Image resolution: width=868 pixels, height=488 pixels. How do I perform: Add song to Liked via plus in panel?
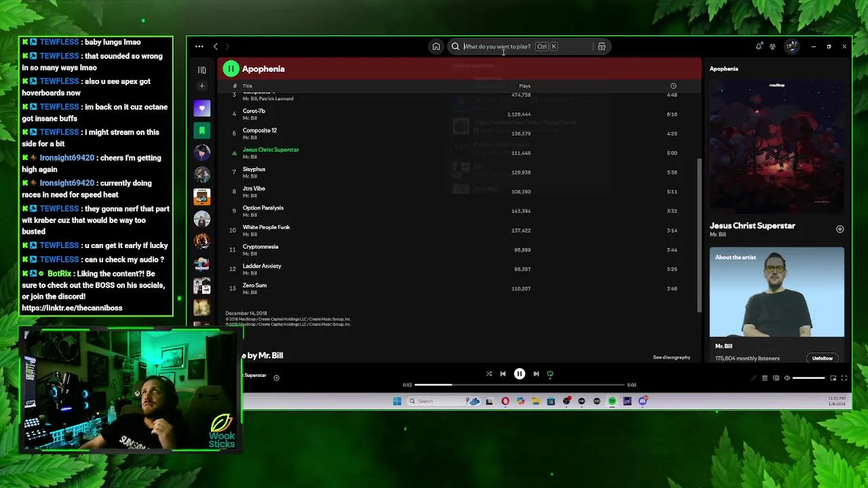[840, 229]
